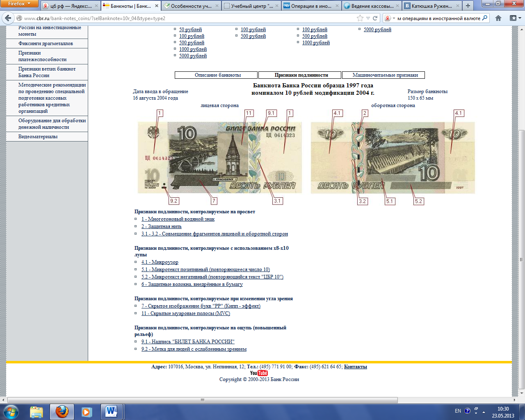The height and width of the screenshot is (420, 525).
Task: Close the 'Банкноты | Банк...' tab
Action: click(x=156, y=6)
